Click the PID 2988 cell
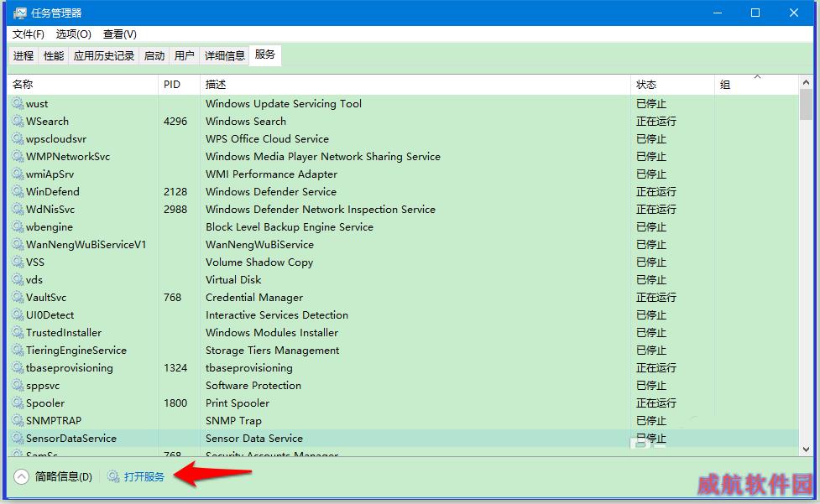 coord(175,210)
